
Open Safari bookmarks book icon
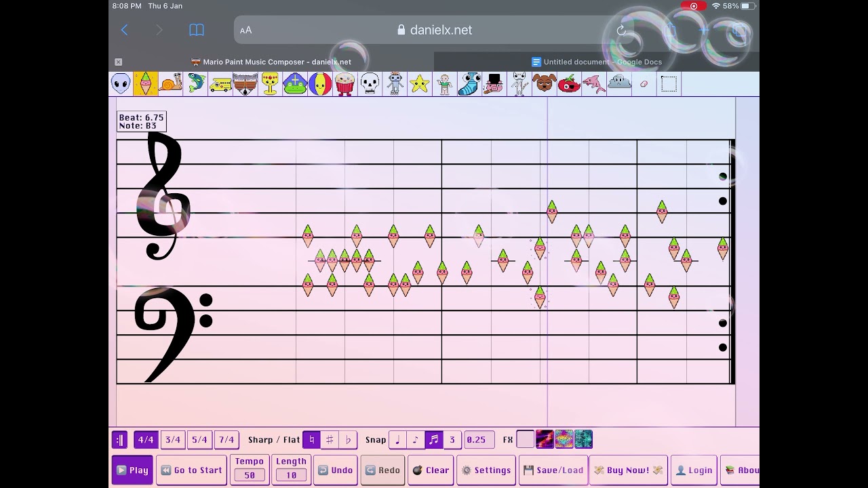197,30
